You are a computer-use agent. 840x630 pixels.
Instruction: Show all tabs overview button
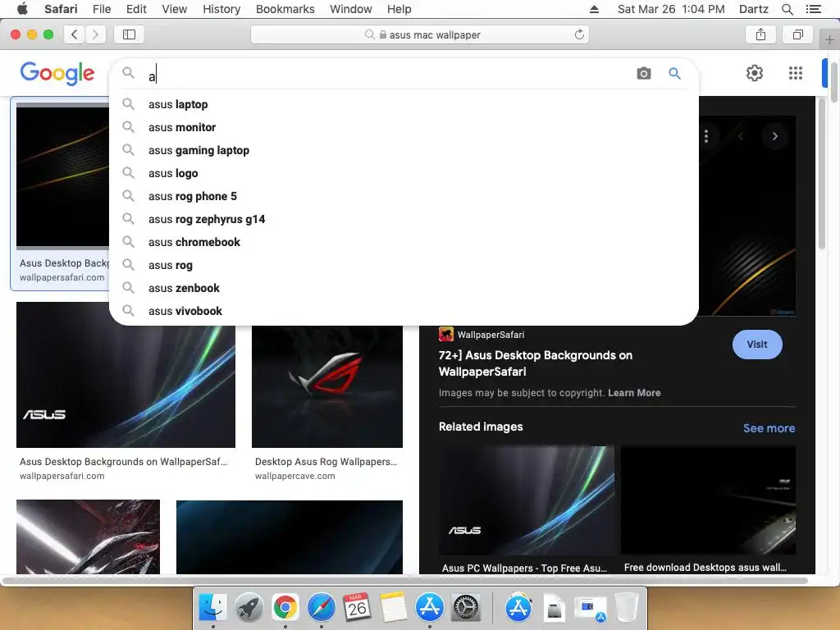(797, 34)
